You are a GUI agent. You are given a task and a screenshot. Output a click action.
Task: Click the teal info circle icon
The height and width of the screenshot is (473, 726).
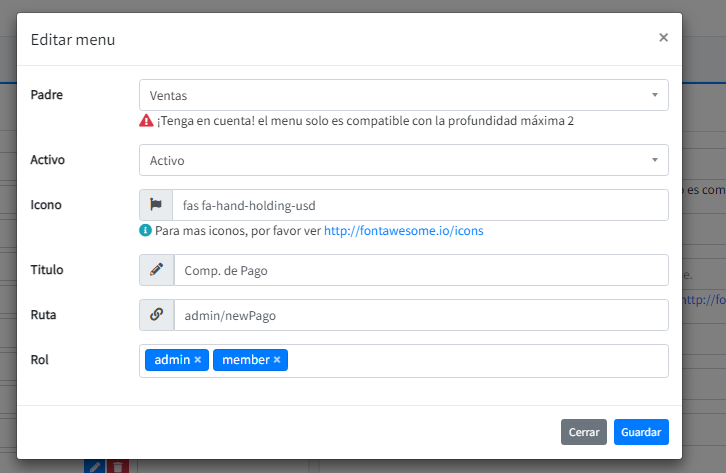pyautogui.click(x=146, y=231)
